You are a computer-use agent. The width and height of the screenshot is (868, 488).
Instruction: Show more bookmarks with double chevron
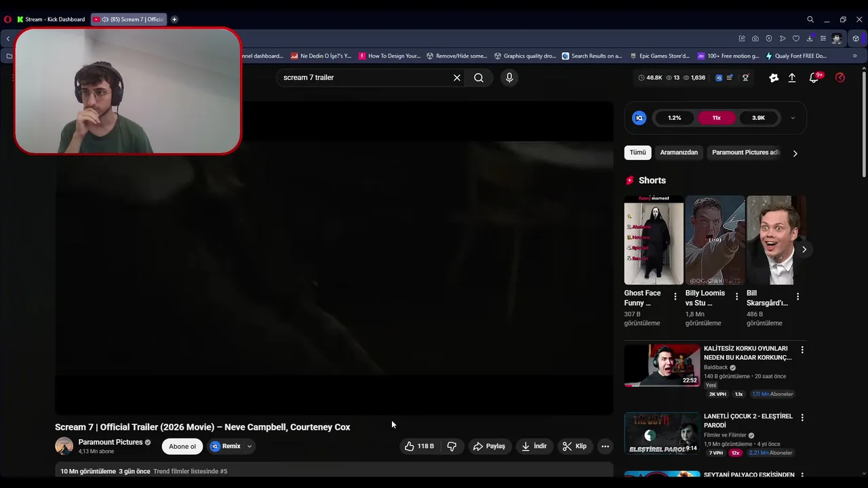point(854,56)
